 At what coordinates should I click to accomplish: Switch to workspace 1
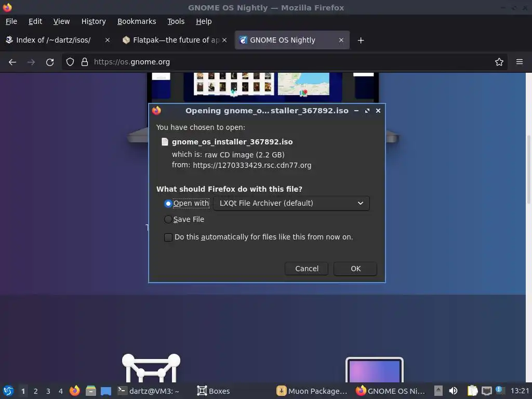tap(23, 391)
